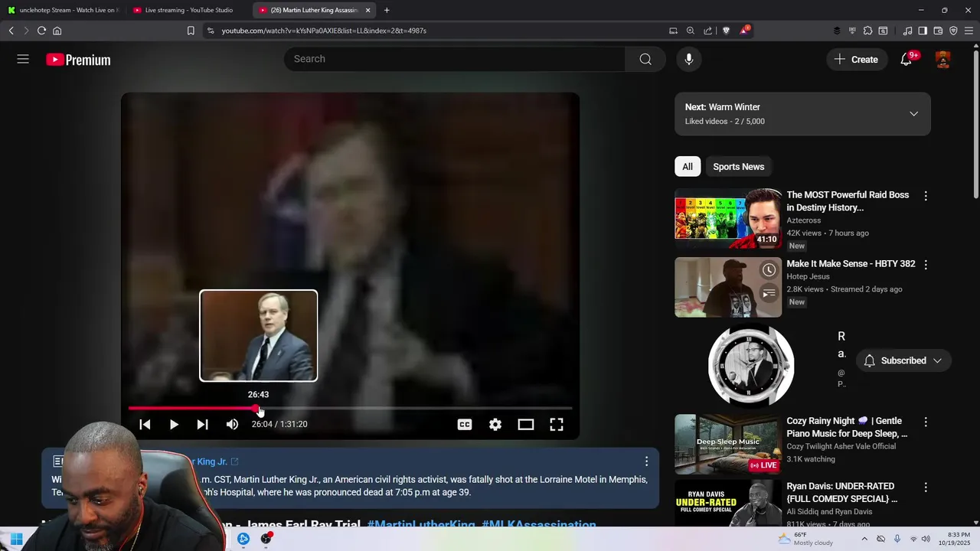Open the media control music-note icon
This screenshot has width=980, height=551.
click(907, 31)
